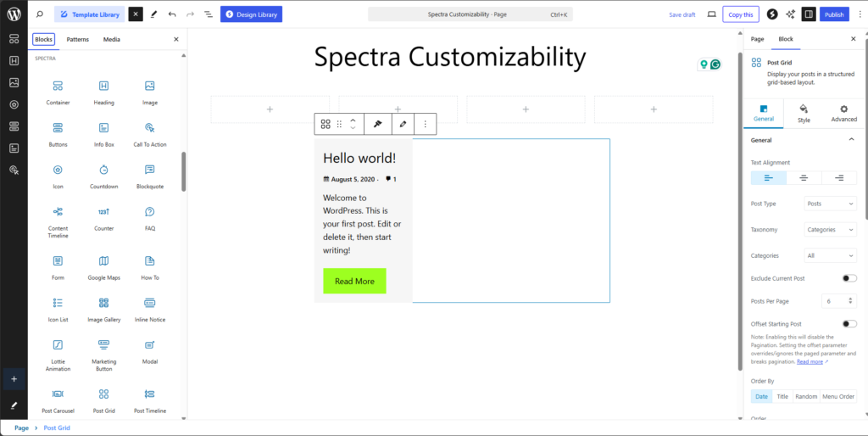Insert the Container block
868x436 pixels.
pos(58,92)
